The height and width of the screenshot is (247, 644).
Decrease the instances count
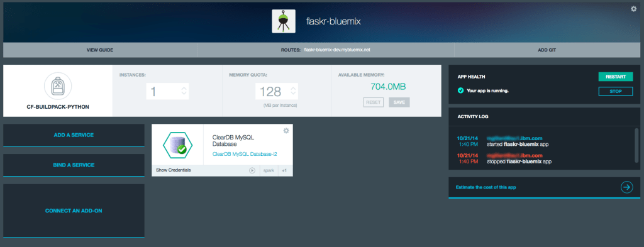pyautogui.click(x=184, y=94)
